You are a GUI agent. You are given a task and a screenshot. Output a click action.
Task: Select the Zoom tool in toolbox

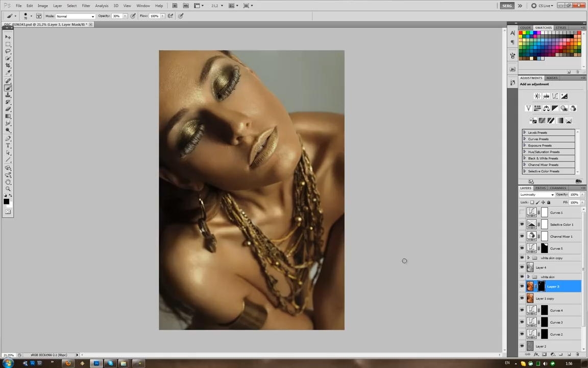pos(8,189)
